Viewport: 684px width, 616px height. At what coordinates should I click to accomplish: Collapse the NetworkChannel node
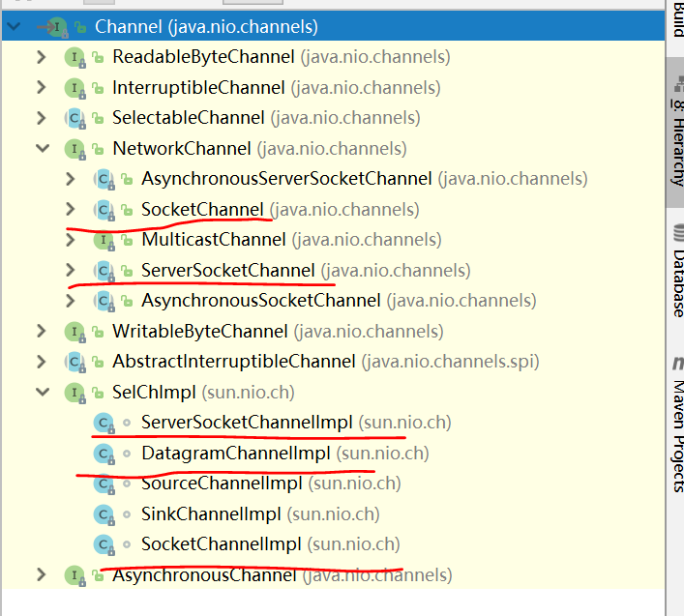tap(43, 148)
